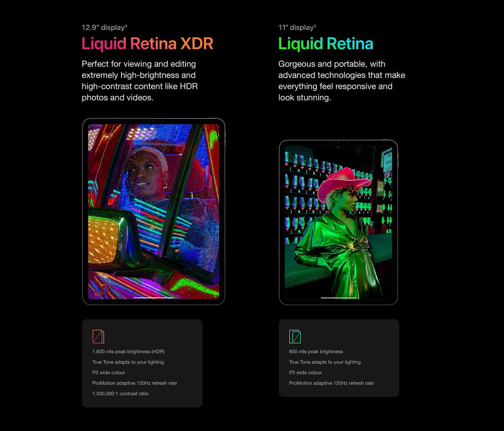The height and width of the screenshot is (431, 504).
Task: Click "P3 wide colour" in 11-inch card
Action: (305, 372)
